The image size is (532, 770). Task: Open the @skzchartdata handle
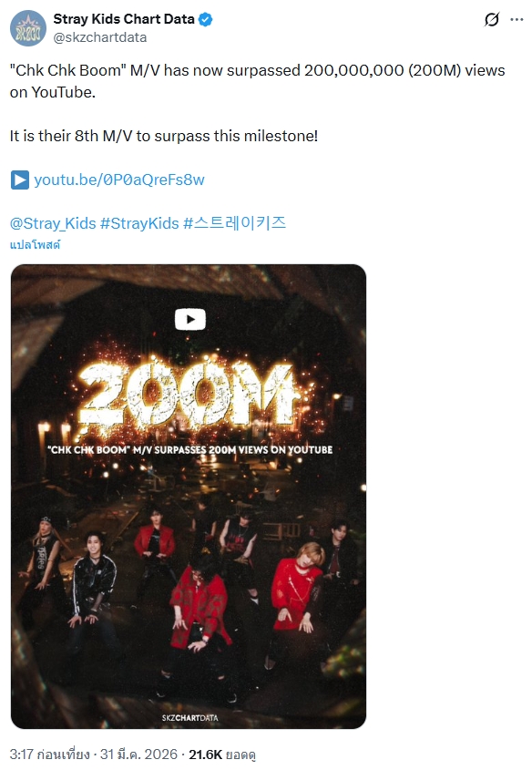[x=99, y=37]
